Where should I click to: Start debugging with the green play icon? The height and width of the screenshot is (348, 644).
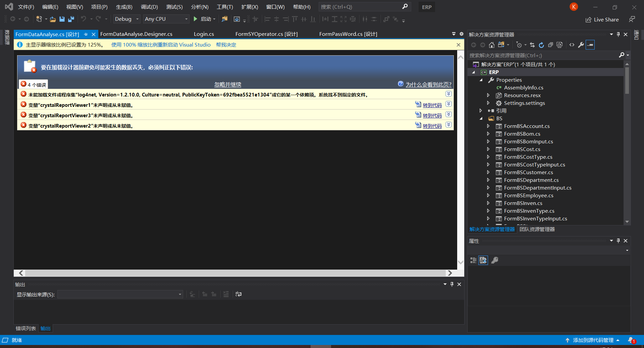[195, 19]
